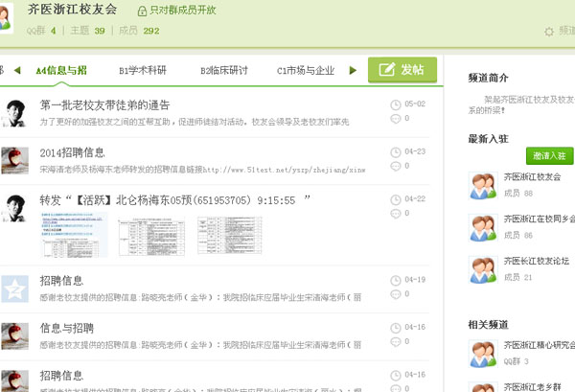Click the clock icon beside 04-23
Viewport: 575px width, 392px height.
[x=397, y=151]
